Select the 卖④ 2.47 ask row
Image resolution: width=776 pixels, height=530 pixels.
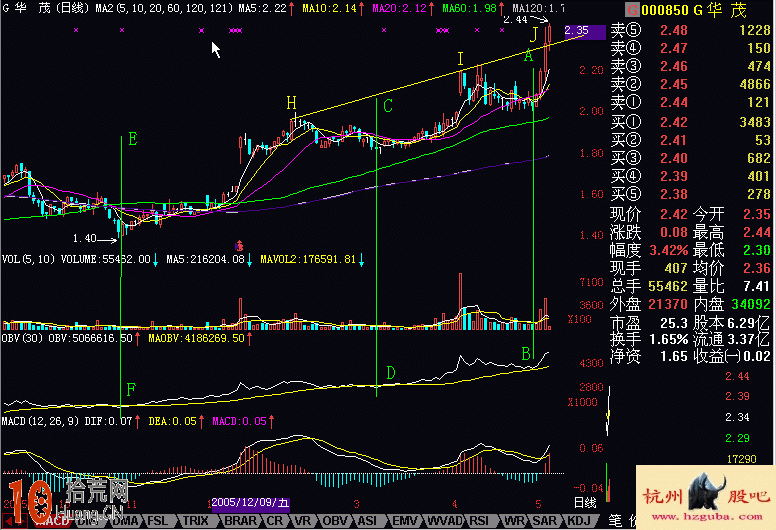[690, 48]
